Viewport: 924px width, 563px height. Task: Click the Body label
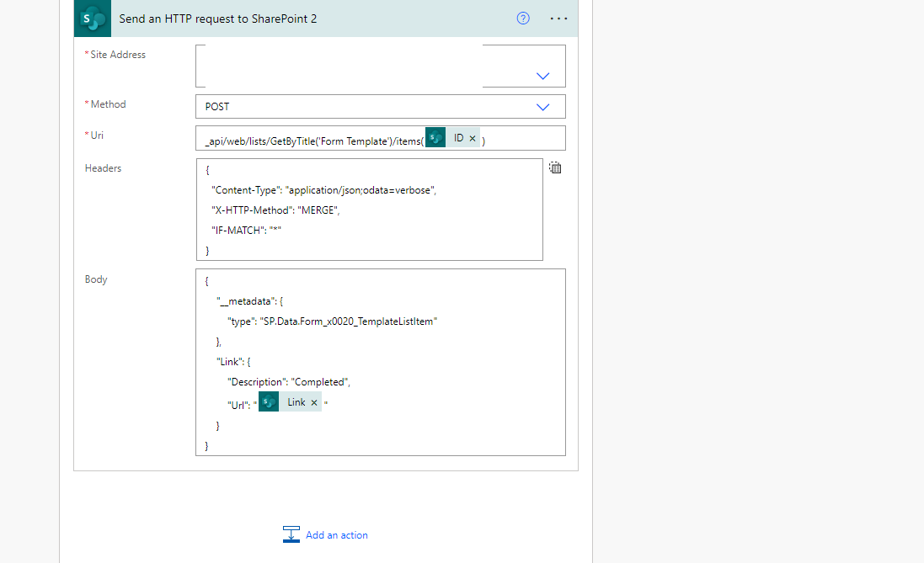[x=96, y=279]
